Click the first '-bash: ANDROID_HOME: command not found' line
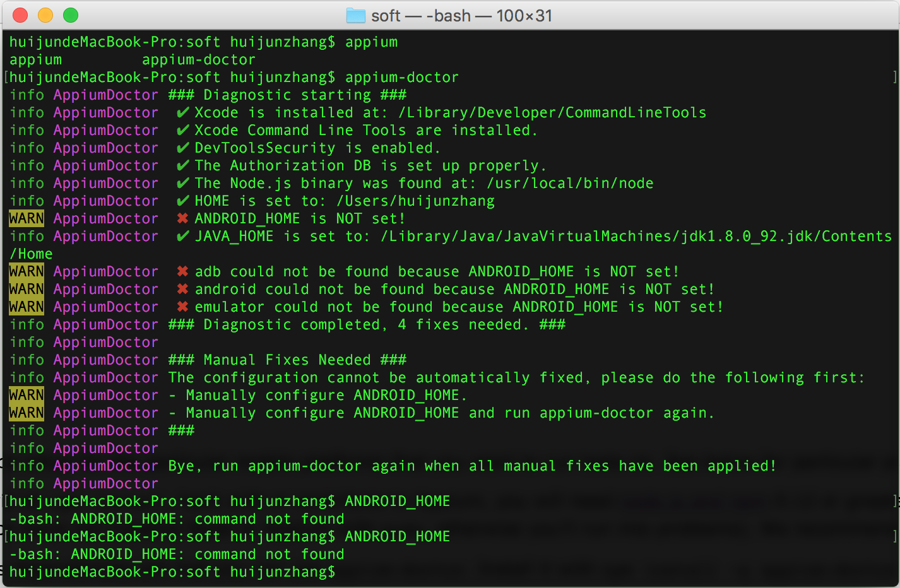The width and height of the screenshot is (900, 588). pyautogui.click(x=177, y=519)
